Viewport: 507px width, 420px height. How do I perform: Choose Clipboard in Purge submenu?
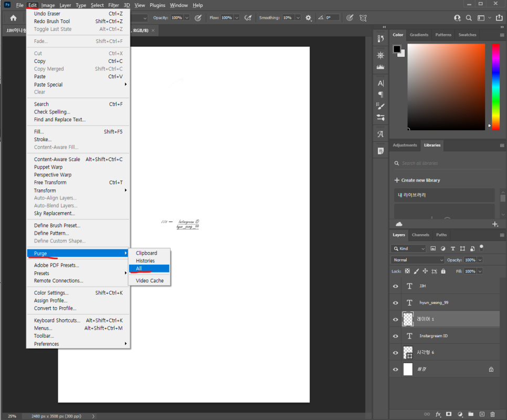[x=149, y=253]
